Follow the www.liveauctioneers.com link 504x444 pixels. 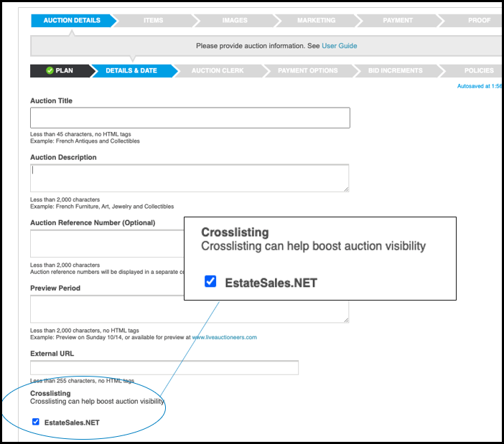(224, 337)
